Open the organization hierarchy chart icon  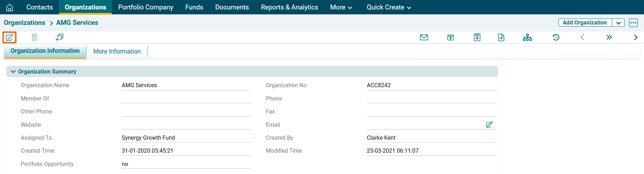527,37
